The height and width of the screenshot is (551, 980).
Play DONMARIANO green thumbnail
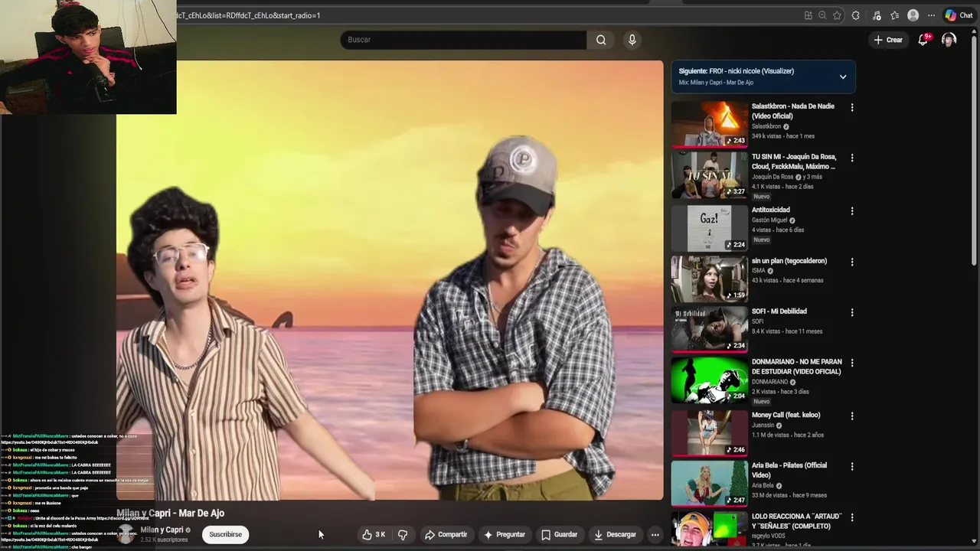pyautogui.click(x=710, y=380)
